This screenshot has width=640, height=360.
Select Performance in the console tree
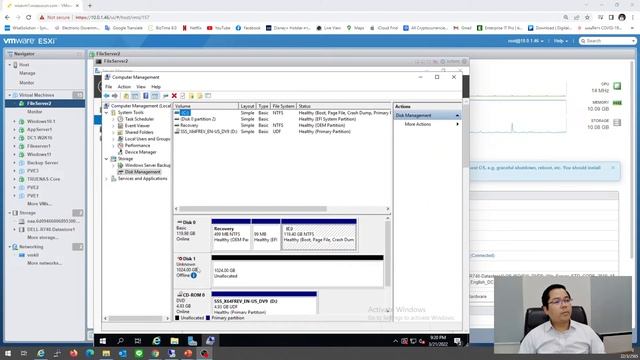[137, 145]
